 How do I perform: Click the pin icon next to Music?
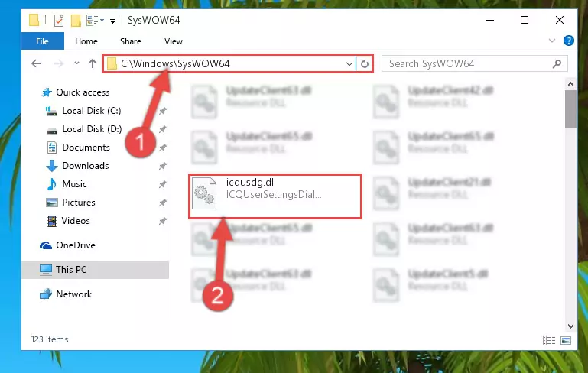tap(162, 184)
